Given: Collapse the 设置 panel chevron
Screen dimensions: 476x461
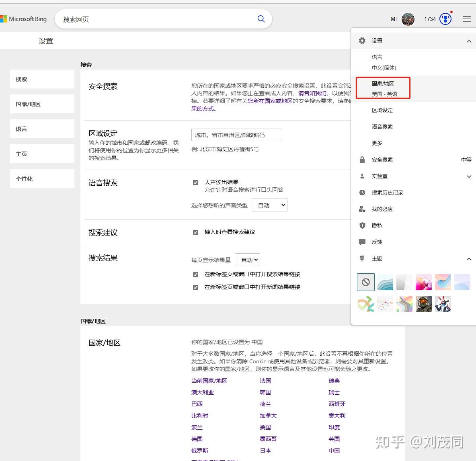Looking at the screenshot, I should [469, 41].
